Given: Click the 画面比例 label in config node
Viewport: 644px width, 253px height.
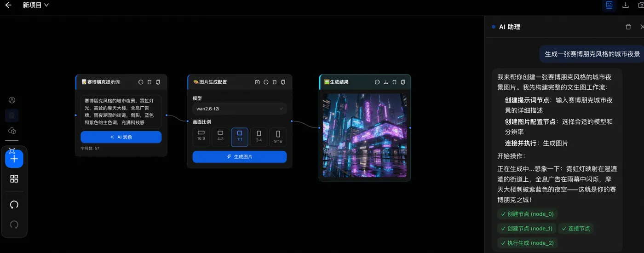Looking at the screenshot, I should tap(202, 122).
